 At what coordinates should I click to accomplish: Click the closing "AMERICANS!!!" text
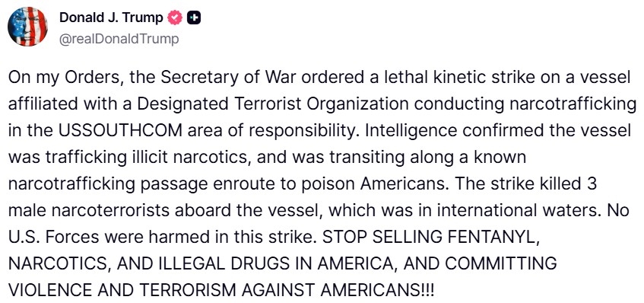tap(377, 289)
